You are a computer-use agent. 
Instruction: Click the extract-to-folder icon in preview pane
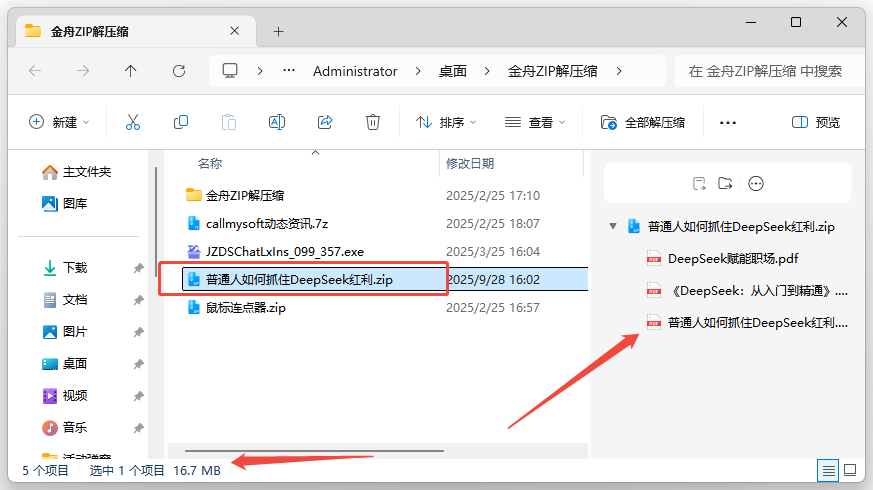[x=725, y=183]
